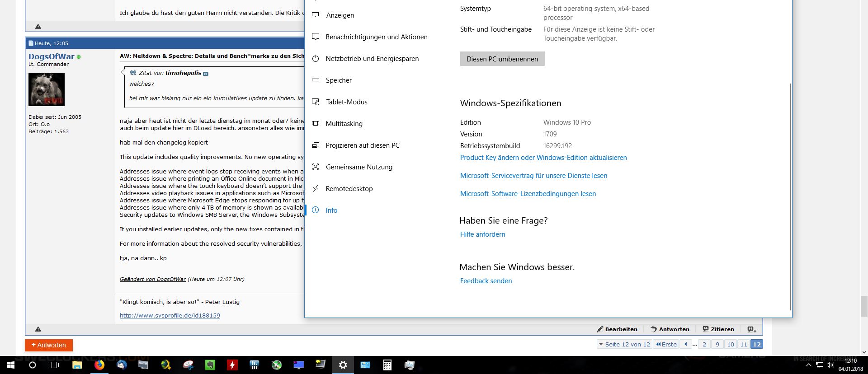The image size is (868, 374).
Task: Open File Explorer from the taskbar
Action: tap(77, 365)
